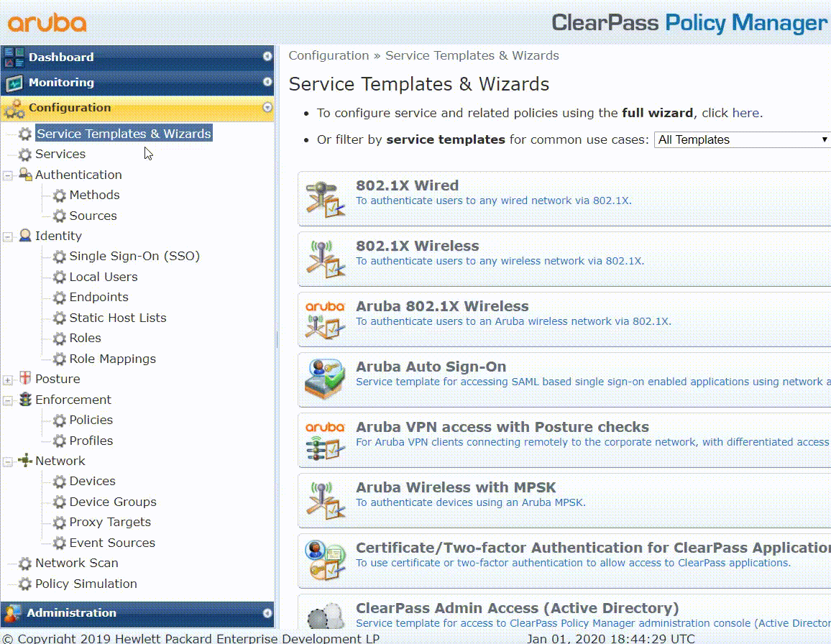Image resolution: width=831 pixels, height=644 pixels.
Task: Click the Administration panel icon
Action: [12, 613]
